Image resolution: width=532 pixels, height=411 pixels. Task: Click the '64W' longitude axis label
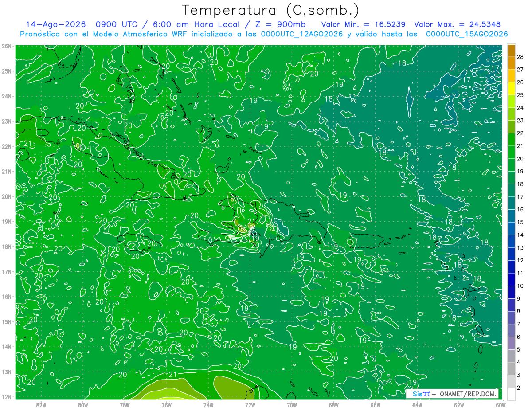[x=417, y=405]
